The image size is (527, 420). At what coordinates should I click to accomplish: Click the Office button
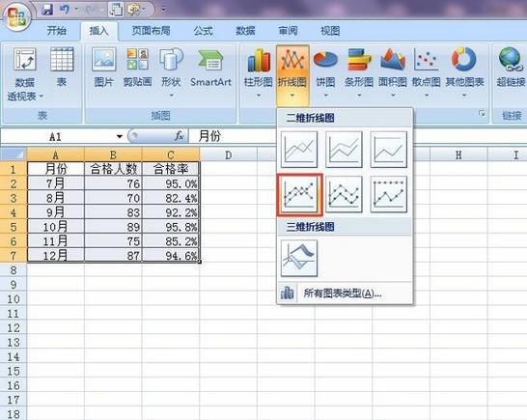pos(16,16)
